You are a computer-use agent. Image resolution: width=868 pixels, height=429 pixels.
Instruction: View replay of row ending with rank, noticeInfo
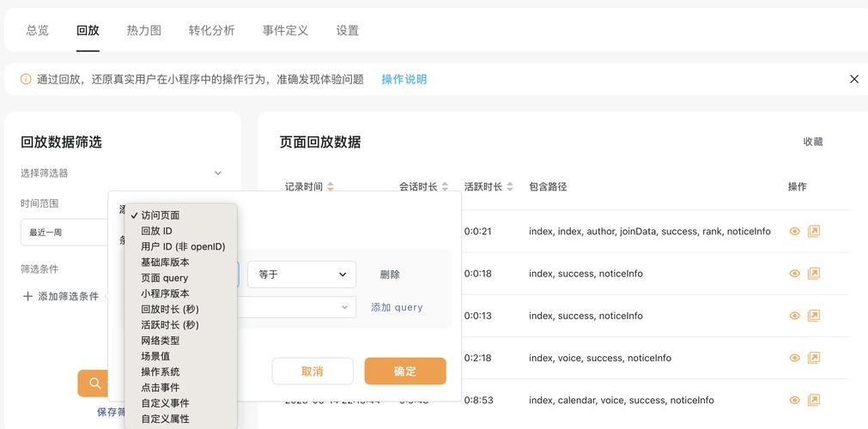tap(794, 232)
